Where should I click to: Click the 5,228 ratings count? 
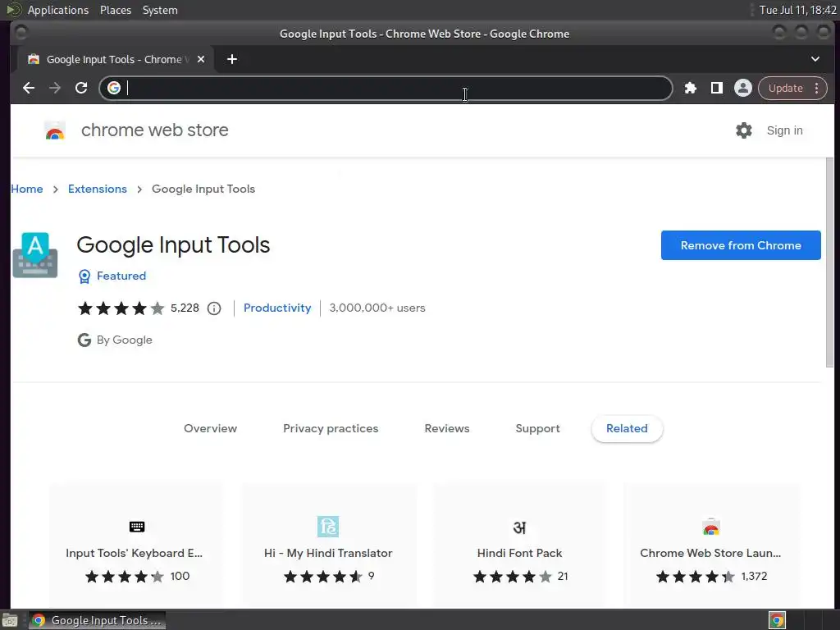tap(185, 308)
